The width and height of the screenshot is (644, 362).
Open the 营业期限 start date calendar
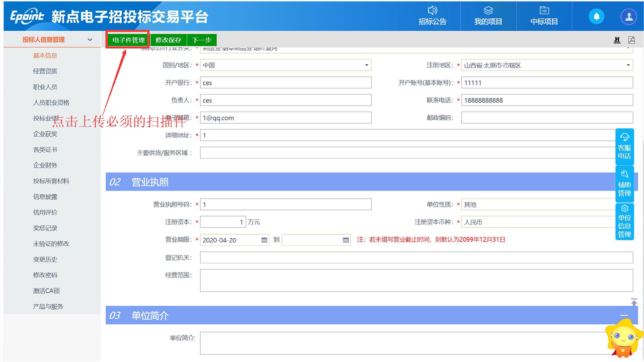point(264,240)
